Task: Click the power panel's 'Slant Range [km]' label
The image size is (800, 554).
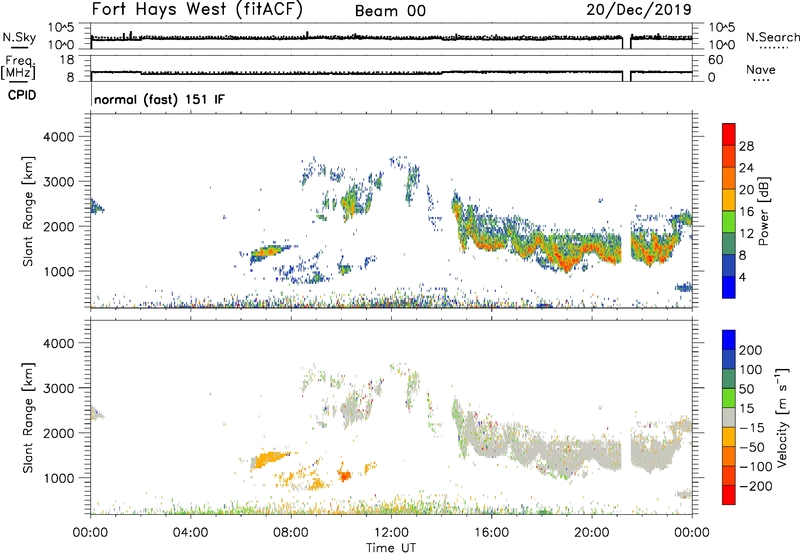Action: click(28, 211)
